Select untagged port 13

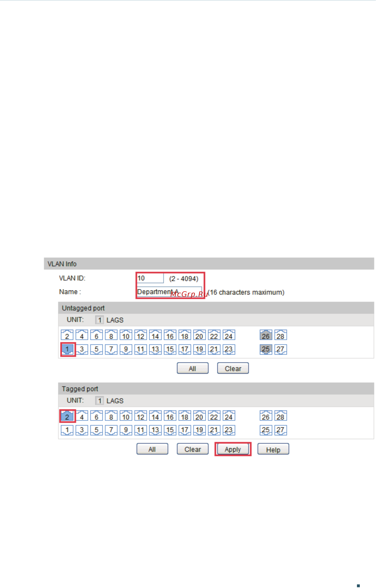coord(155,349)
